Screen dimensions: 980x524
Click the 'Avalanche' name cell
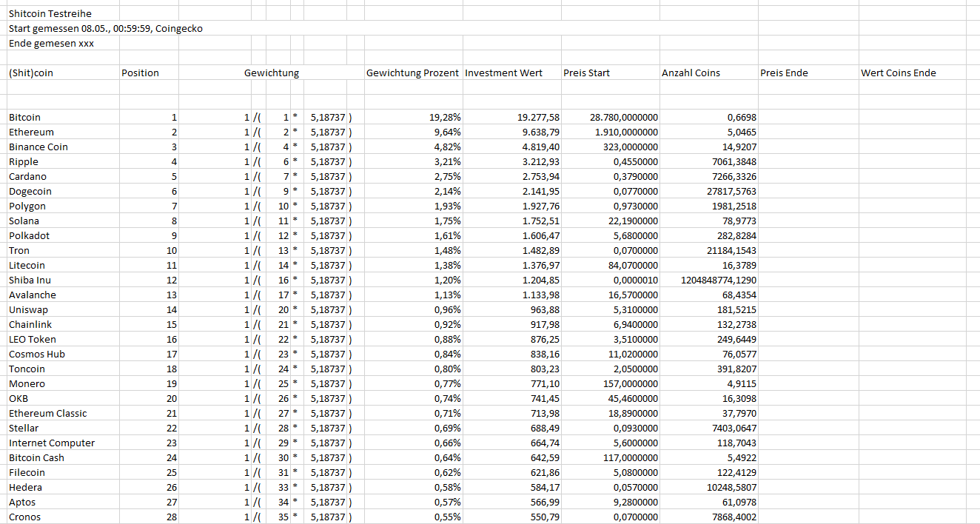(64, 295)
